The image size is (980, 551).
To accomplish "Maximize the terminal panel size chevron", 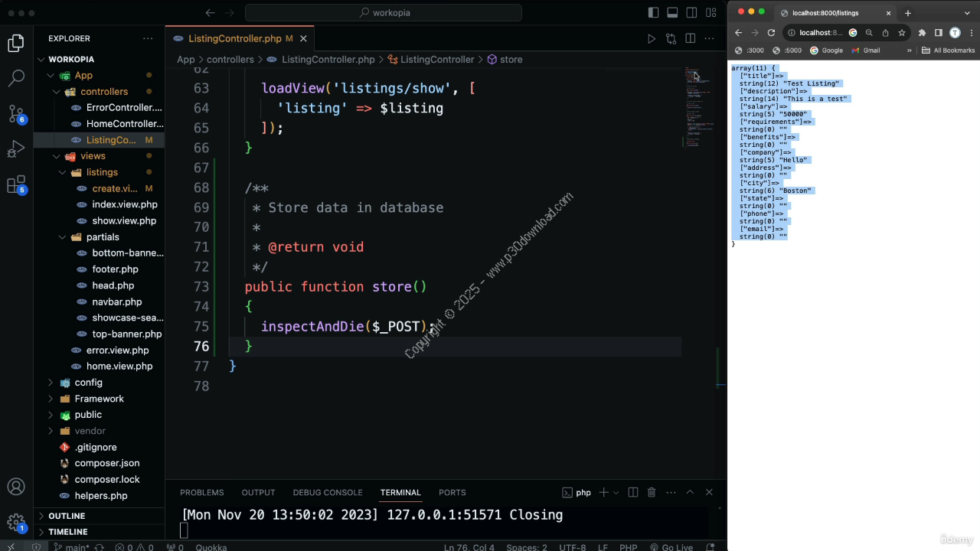I will tap(690, 492).
